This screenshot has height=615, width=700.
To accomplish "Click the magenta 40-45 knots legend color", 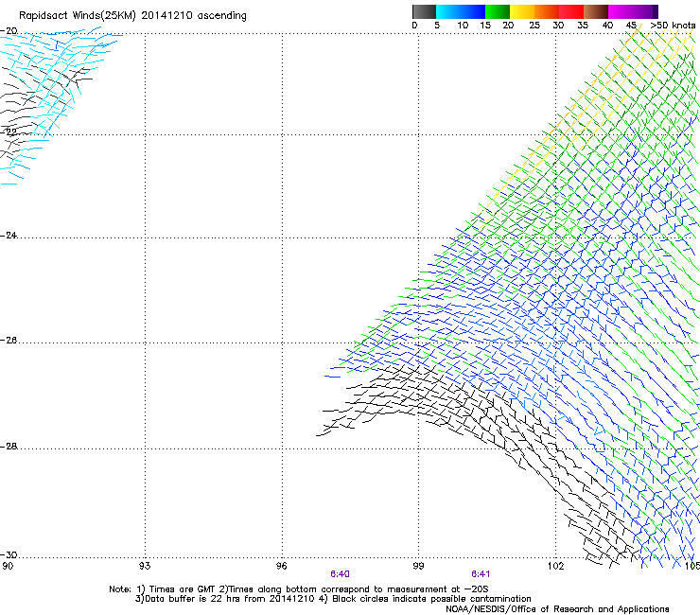I will pyautogui.click(x=621, y=11).
